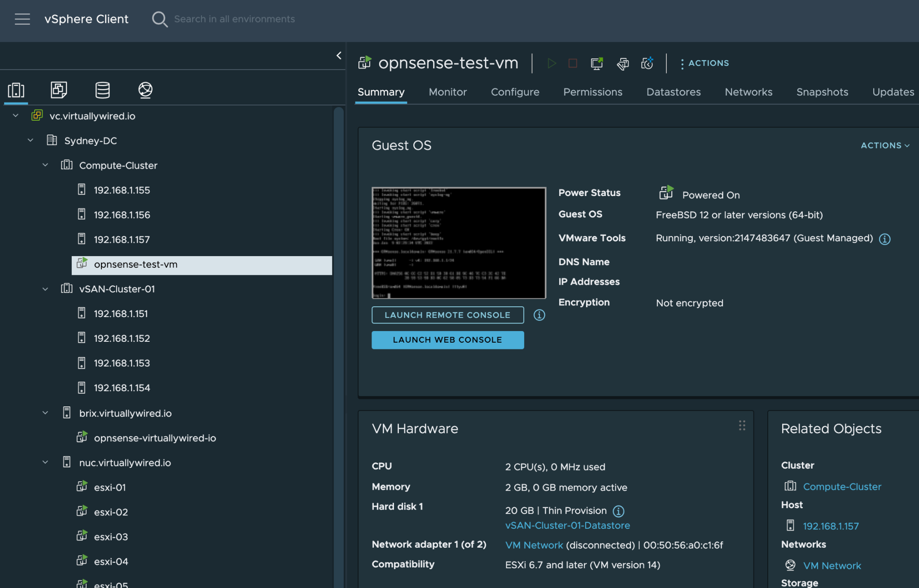919x588 pixels.
Task: Power off VM stop icon
Action: [x=573, y=63]
